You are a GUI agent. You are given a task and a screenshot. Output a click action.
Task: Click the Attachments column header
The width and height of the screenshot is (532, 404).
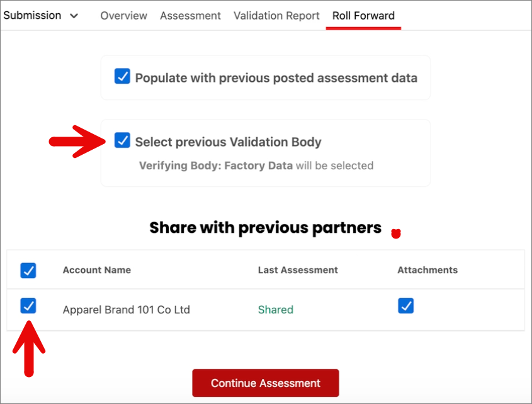(427, 270)
